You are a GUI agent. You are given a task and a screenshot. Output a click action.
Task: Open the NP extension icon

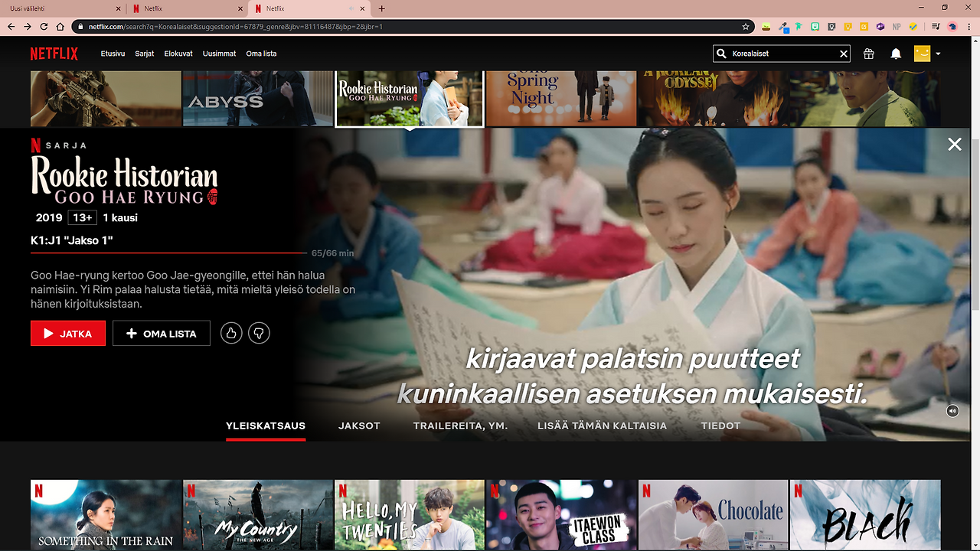[896, 26]
